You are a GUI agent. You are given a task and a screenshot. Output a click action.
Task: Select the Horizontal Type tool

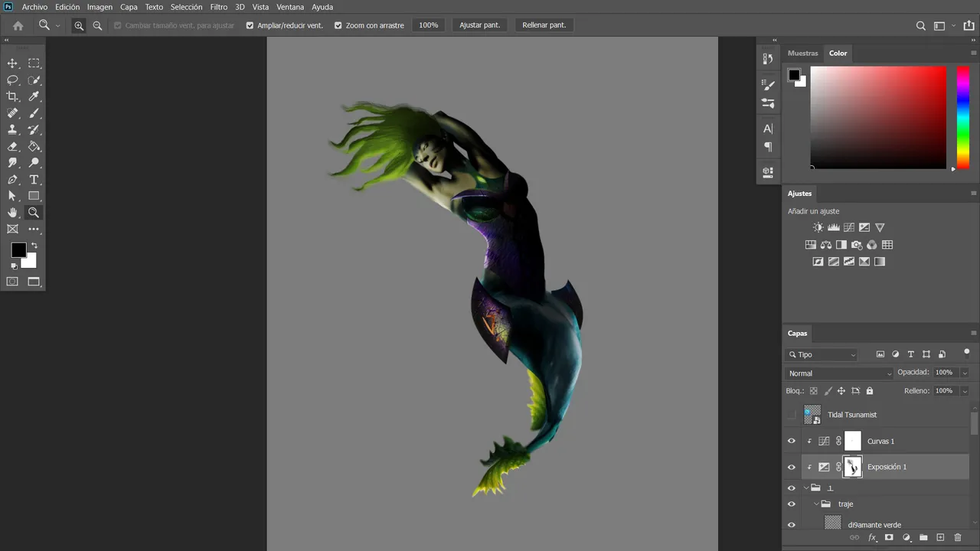34,180
